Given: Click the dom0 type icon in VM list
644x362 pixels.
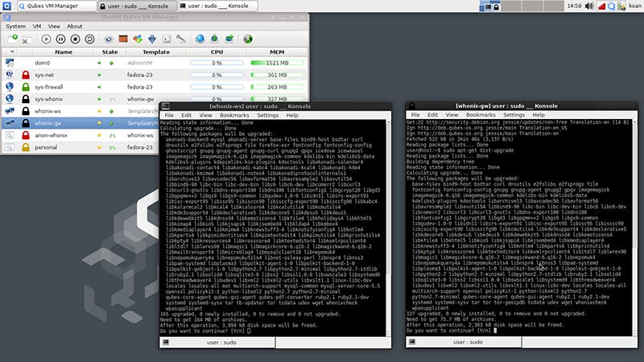Looking at the screenshot, I should coord(10,63).
